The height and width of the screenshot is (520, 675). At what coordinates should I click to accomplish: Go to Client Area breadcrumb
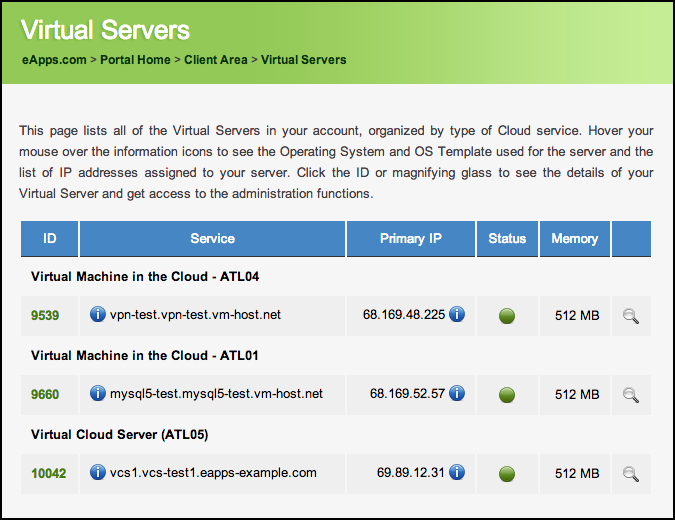click(x=216, y=60)
